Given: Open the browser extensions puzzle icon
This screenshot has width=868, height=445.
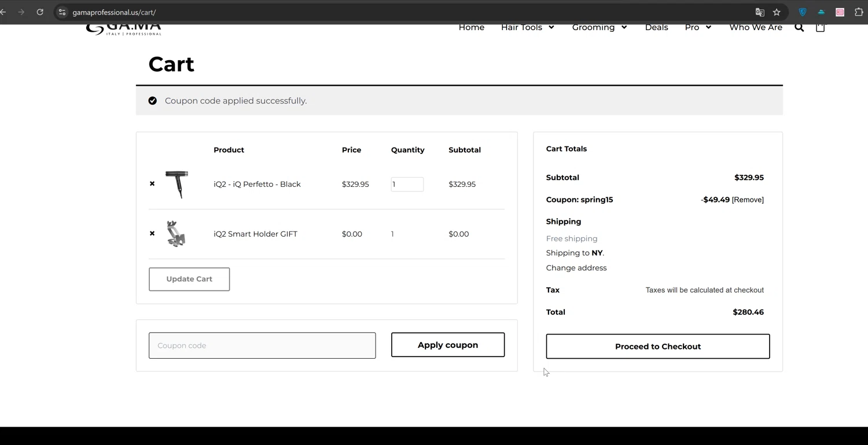Looking at the screenshot, I should [x=859, y=12].
